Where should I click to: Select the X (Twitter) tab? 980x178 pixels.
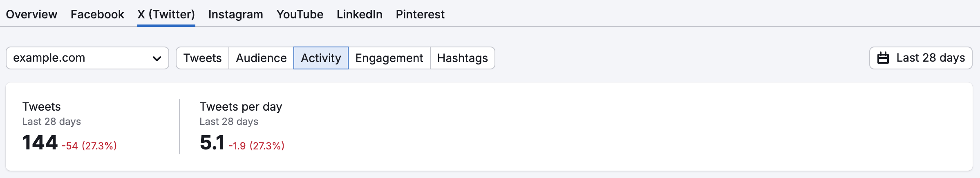[166, 14]
